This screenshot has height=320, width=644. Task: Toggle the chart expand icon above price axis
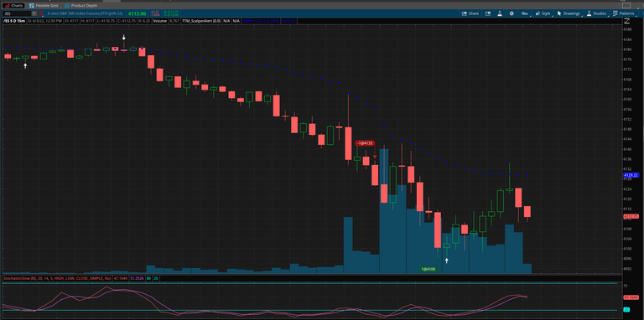tap(626, 20)
